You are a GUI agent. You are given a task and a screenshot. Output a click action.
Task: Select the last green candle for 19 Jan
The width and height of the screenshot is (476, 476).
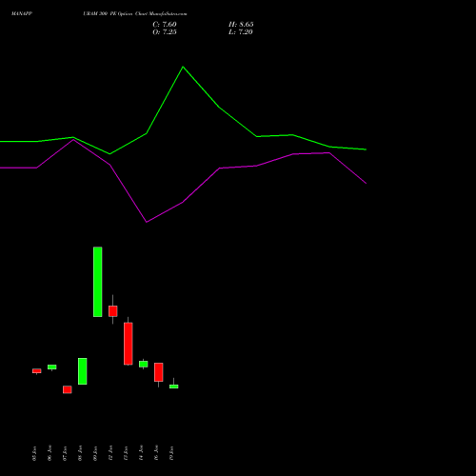(x=174, y=387)
